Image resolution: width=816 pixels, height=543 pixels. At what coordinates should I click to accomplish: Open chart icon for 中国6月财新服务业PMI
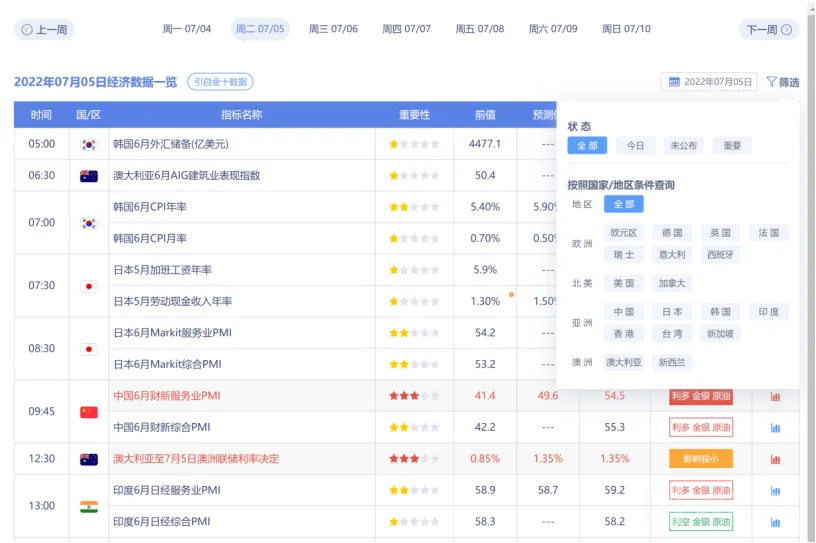[x=775, y=397]
